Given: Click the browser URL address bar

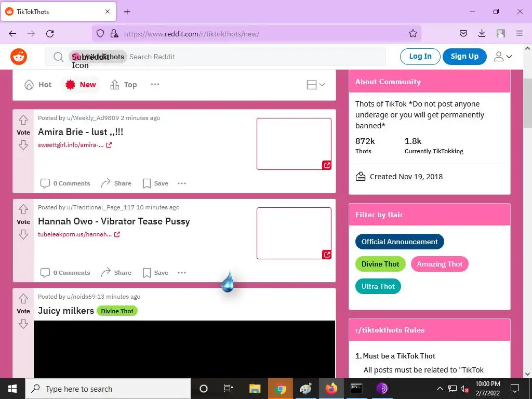Looking at the screenshot, I should [258, 34].
